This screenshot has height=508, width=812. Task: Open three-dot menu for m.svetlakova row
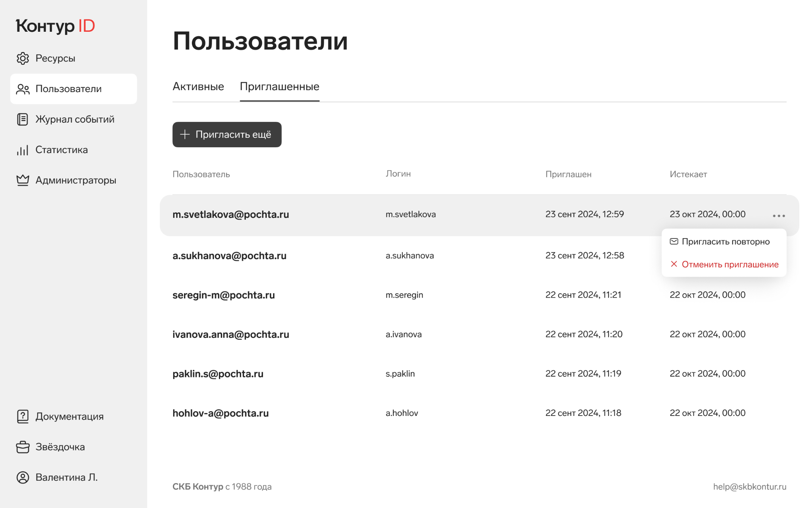pyautogui.click(x=779, y=216)
